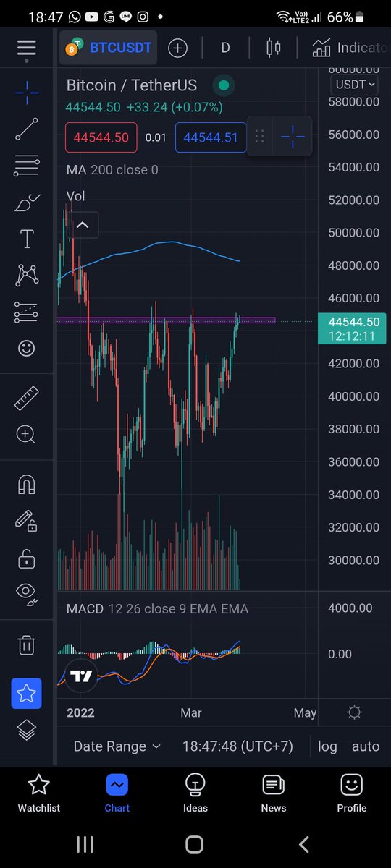Select the Vol indicator legend
391x868 pixels.
coord(75,196)
